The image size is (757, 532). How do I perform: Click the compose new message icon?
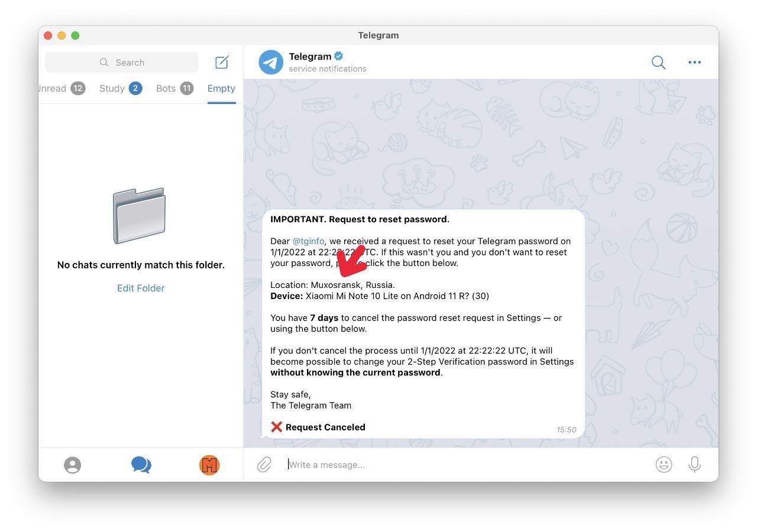tap(222, 62)
